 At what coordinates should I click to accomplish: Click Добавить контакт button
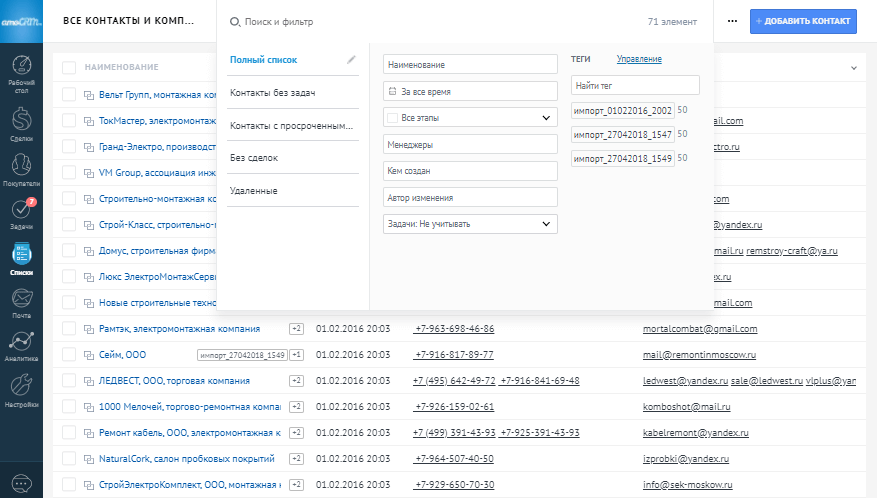click(x=803, y=21)
